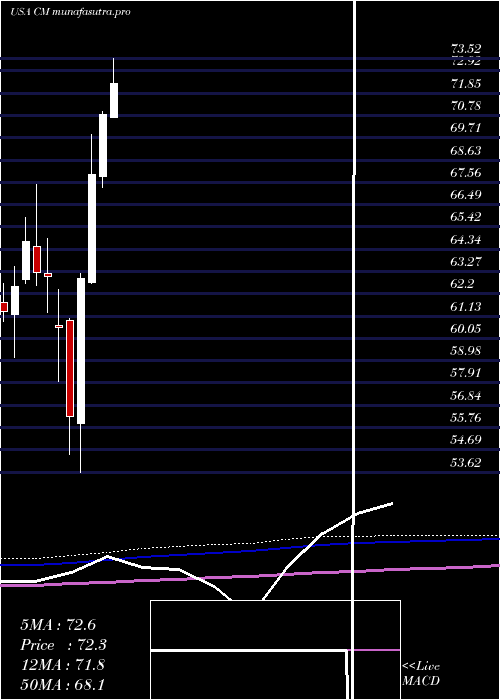Viewport: 500px width, 700px height.
Task: Click the topmost white candlestick near 71.85
Action: point(114,100)
